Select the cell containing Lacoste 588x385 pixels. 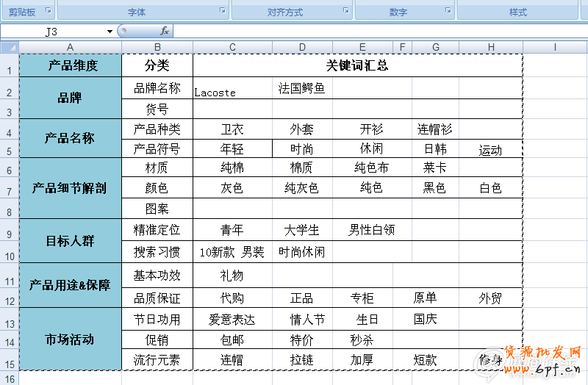pyautogui.click(x=232, y=90)
